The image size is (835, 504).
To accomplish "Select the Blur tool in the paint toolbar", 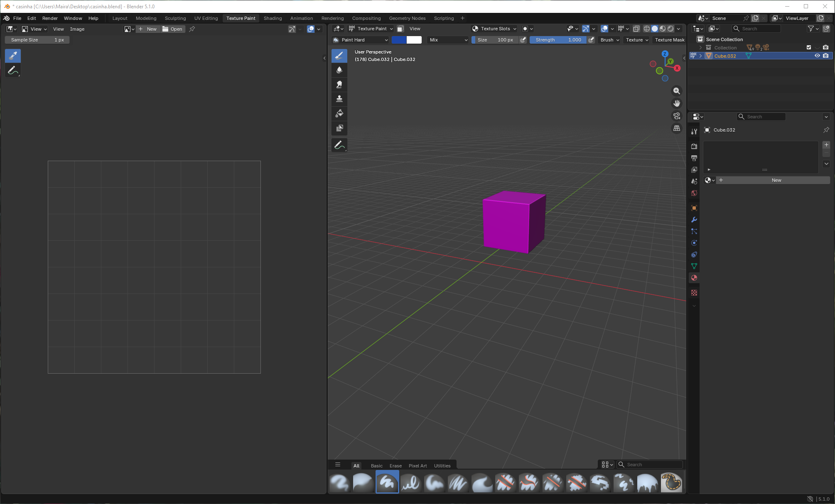I will point(339,70).
